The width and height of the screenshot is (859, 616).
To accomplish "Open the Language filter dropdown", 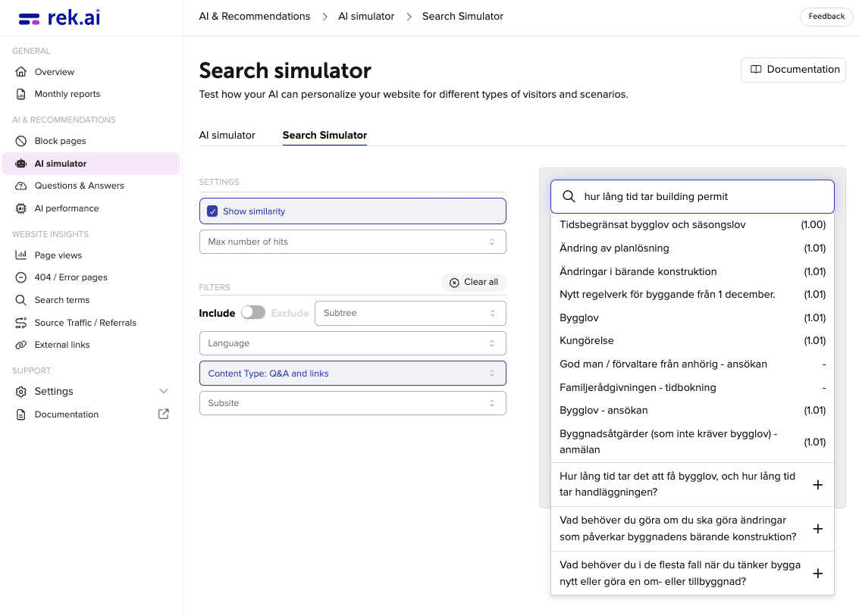I will [x=353, y=343].
